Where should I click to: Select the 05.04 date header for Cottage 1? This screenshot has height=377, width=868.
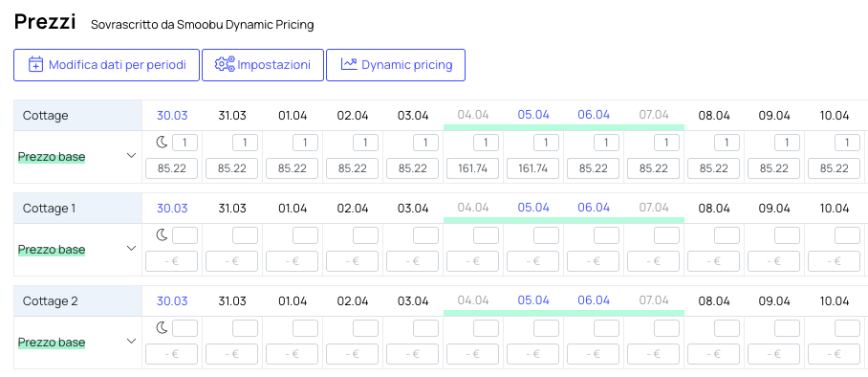click(x=533, y=208)
